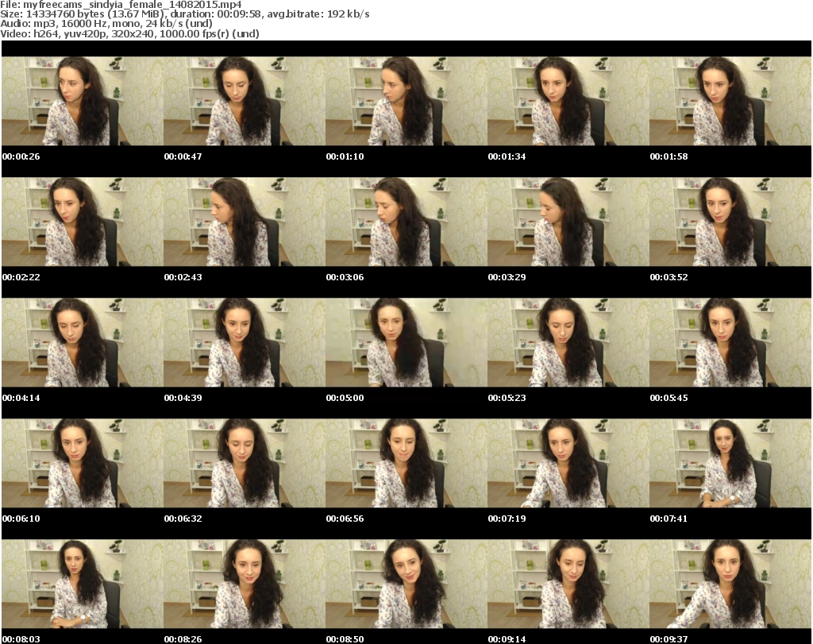Click the 00:02:22 timestamp label
813x644 pixels.
(21, 277)
